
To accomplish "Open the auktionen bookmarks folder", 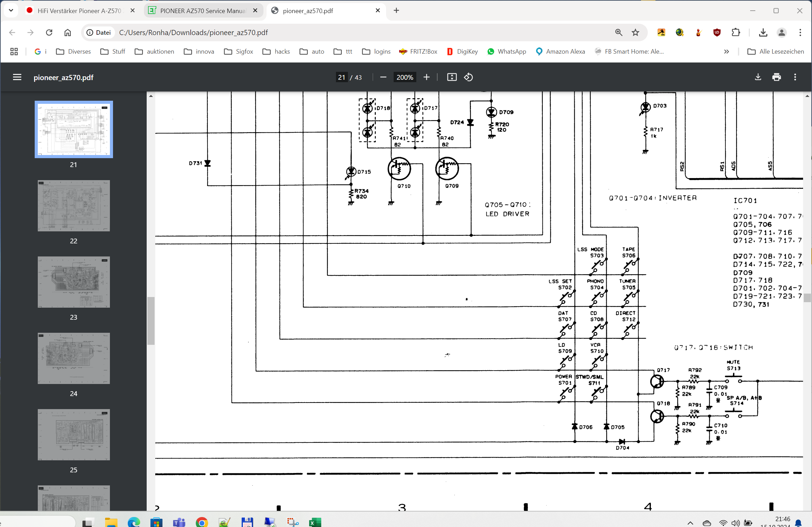I will point(155,52).
